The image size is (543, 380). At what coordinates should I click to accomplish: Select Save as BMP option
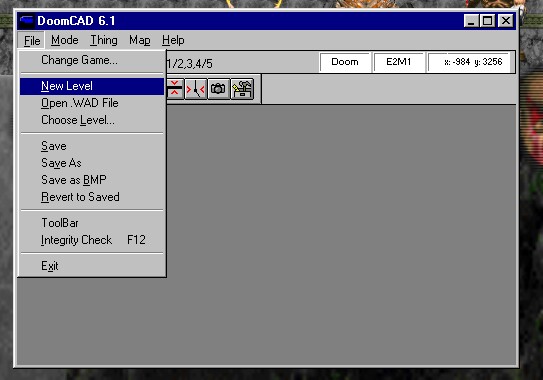(x=92, y=180)
